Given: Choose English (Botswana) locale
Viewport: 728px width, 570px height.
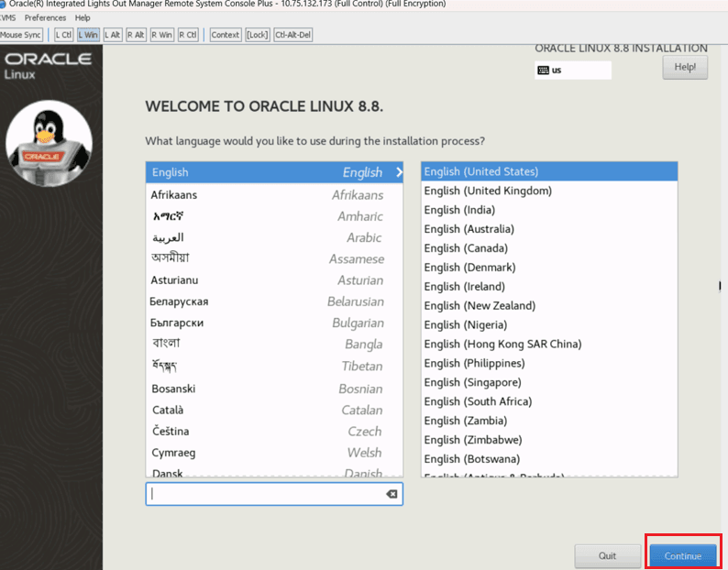Looking at the screenshot, I should click(549, 459).
